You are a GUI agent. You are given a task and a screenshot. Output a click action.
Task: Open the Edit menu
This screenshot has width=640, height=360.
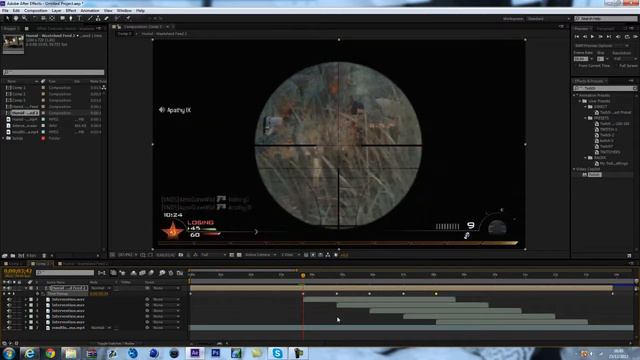(16, 11)
